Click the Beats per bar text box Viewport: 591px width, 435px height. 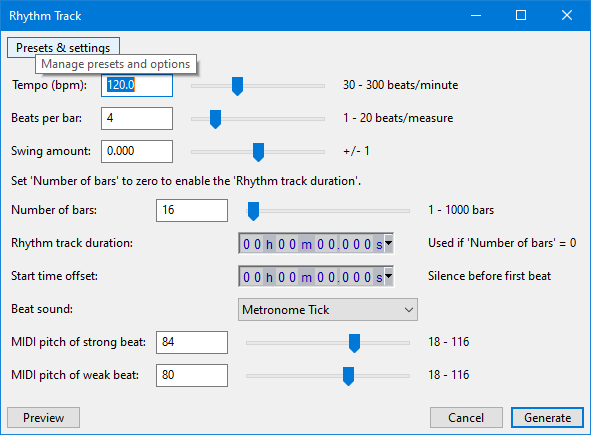(137, 118)
